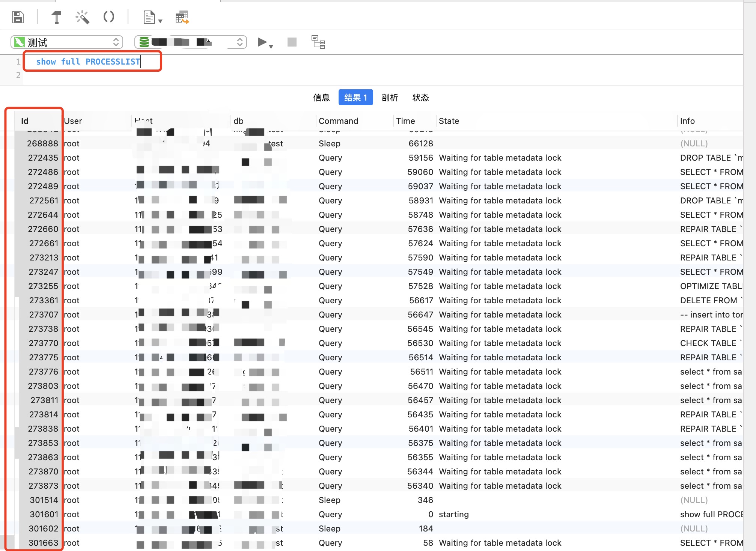Click the text document icon
Screen dimensions: 756x551
pos(149,17)
